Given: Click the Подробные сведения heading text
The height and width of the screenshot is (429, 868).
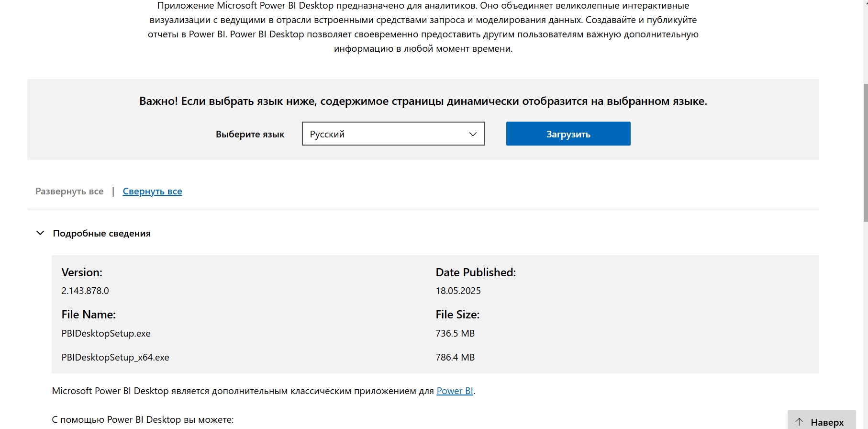Looking at the screenshot, I should coord(101,233).
